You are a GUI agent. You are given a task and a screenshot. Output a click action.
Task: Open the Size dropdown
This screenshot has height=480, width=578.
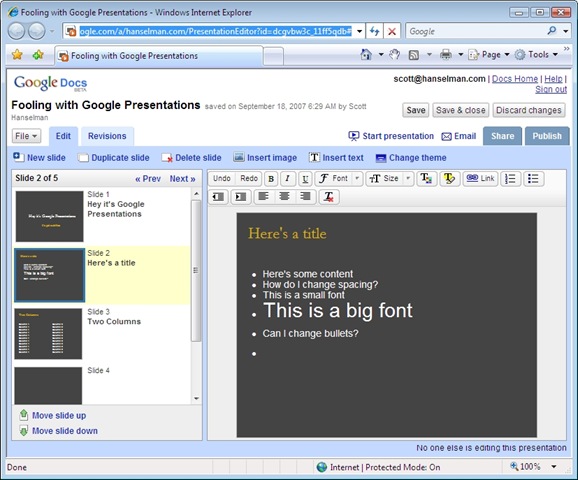[x=390, y=179]
